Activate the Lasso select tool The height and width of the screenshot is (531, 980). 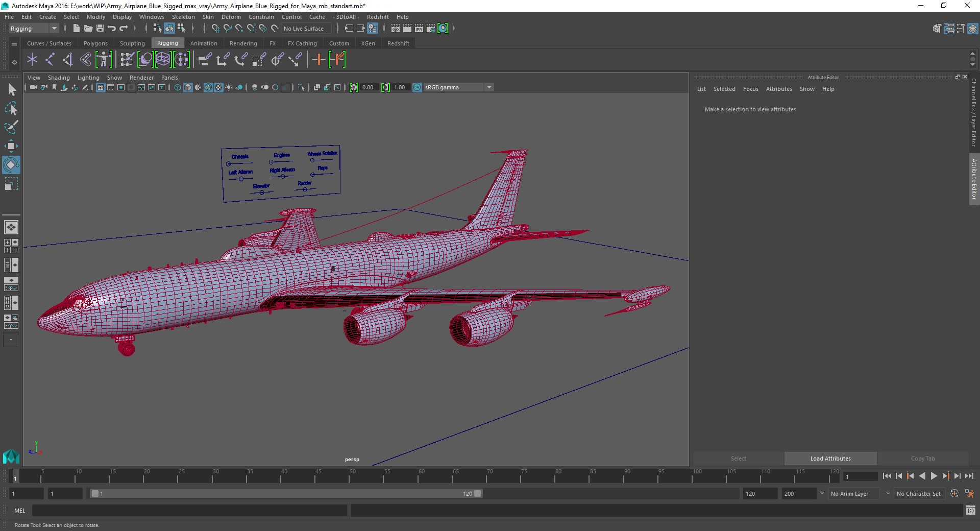tap(11, 108)
